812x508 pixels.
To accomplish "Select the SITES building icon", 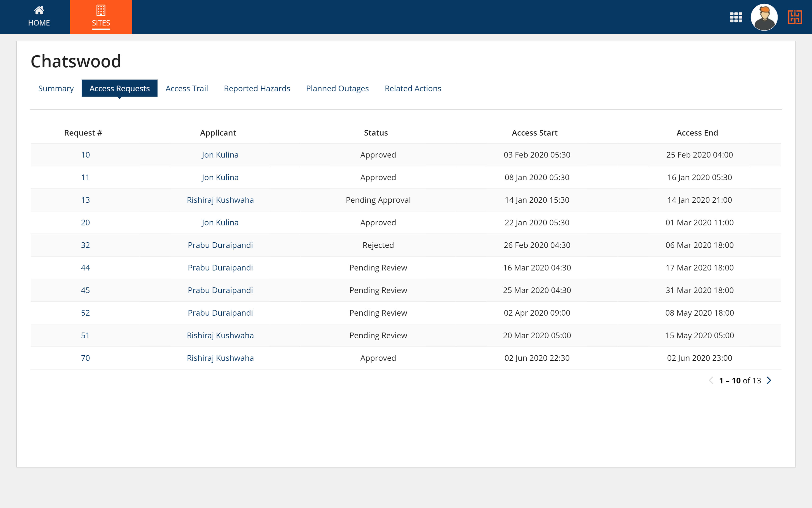I will [x=101, y=10].
